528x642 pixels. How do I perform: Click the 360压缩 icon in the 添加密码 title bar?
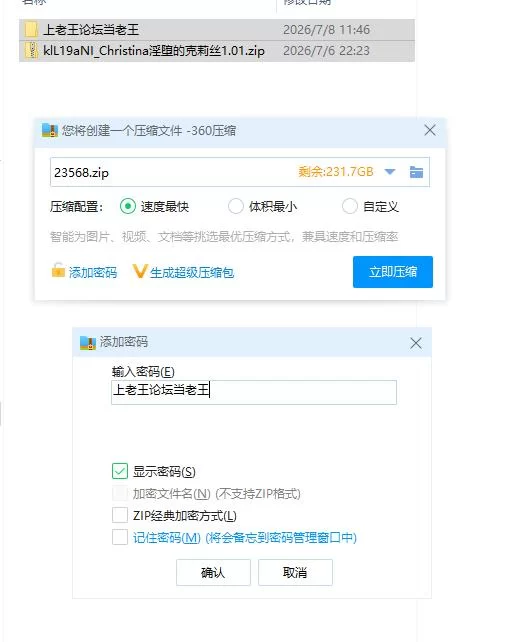88,343
